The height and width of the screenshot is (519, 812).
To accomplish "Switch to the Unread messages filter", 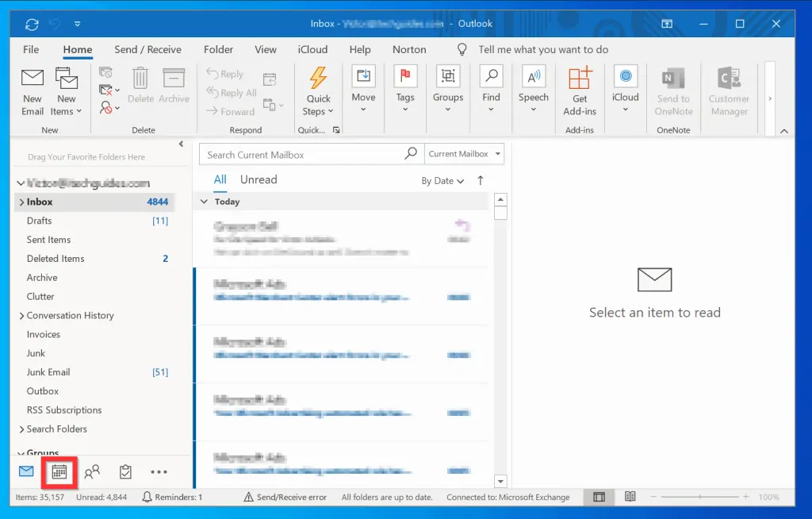I will (x=258, y=179).
